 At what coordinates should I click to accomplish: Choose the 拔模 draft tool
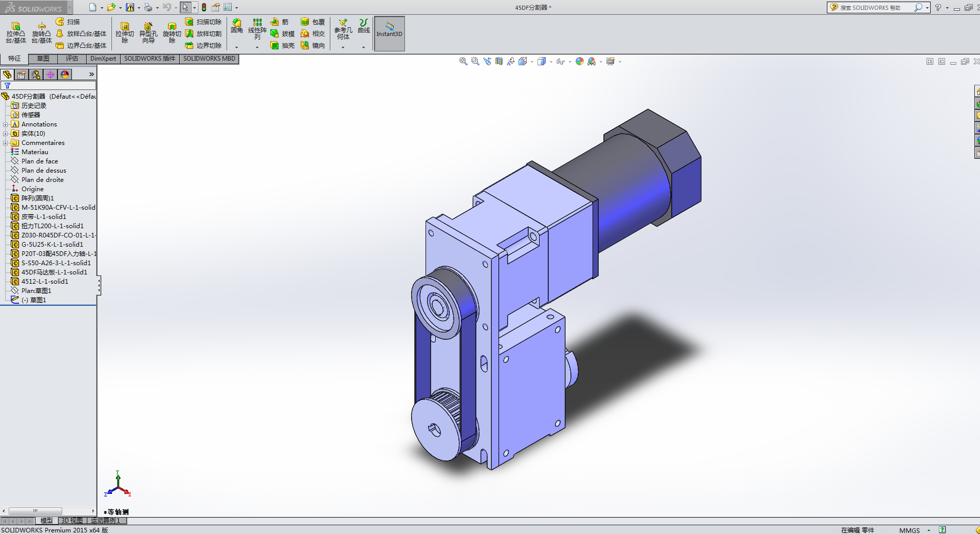(x=283, y=33)
